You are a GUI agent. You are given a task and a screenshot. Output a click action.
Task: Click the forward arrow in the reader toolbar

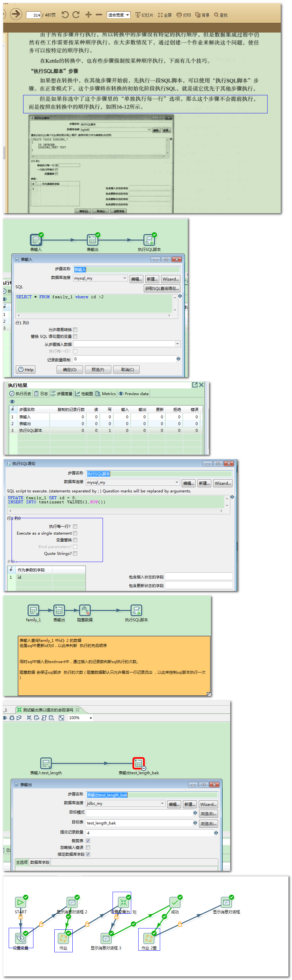15,14
